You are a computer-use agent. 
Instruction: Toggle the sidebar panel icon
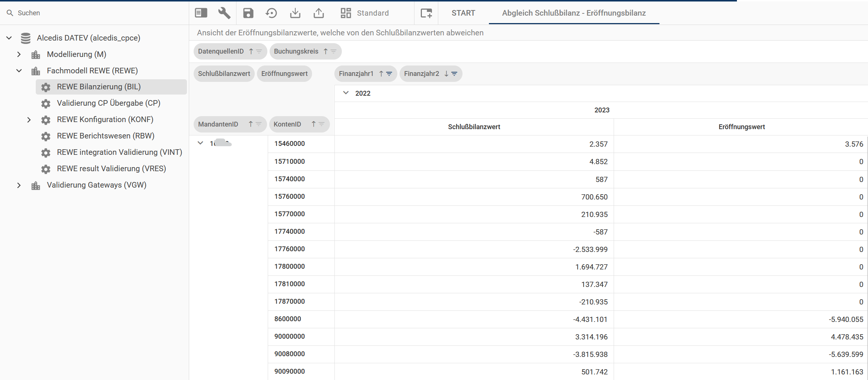201,13
